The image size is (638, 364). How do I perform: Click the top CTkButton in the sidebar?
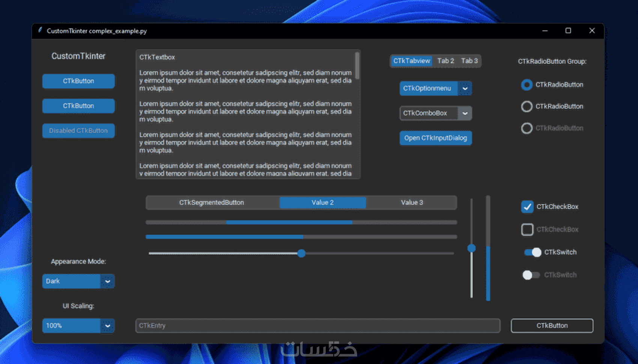coord(78,81)
